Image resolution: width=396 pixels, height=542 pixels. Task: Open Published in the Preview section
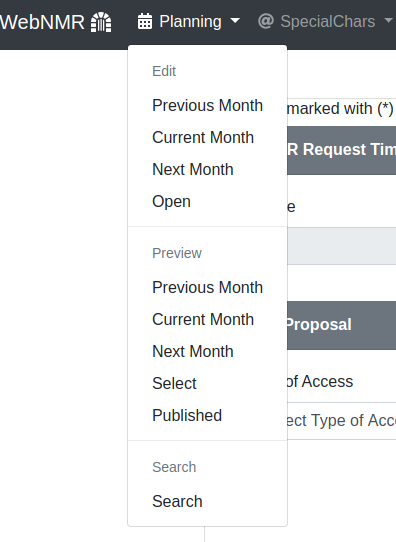point(207,415)
